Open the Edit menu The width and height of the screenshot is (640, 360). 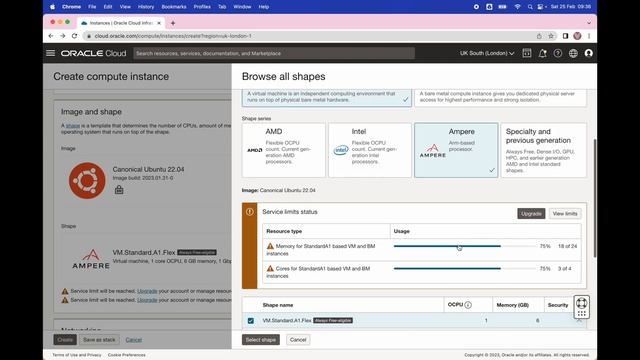(108, 7)
